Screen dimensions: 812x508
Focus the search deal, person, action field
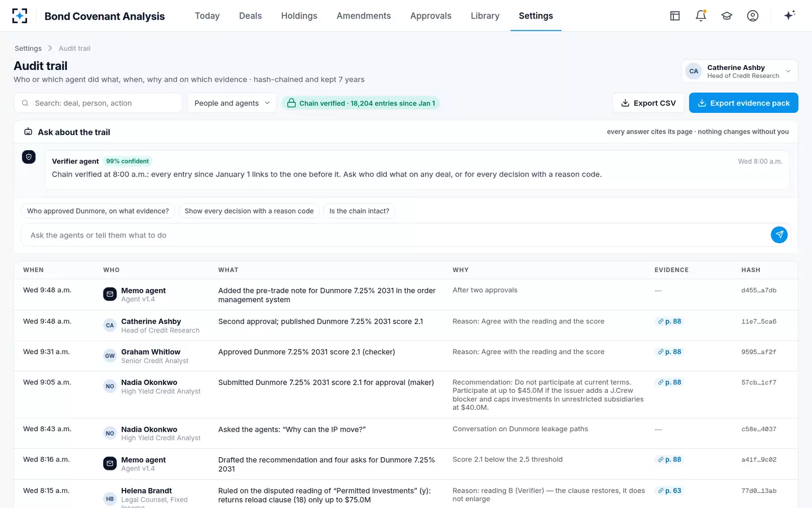pos(98,103)
